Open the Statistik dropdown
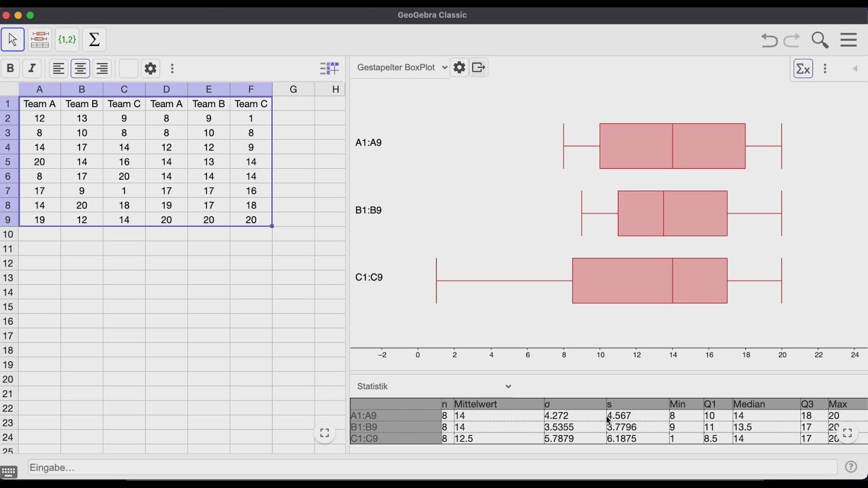This screenshot has height=488, width=868. (x=434, y=386)
